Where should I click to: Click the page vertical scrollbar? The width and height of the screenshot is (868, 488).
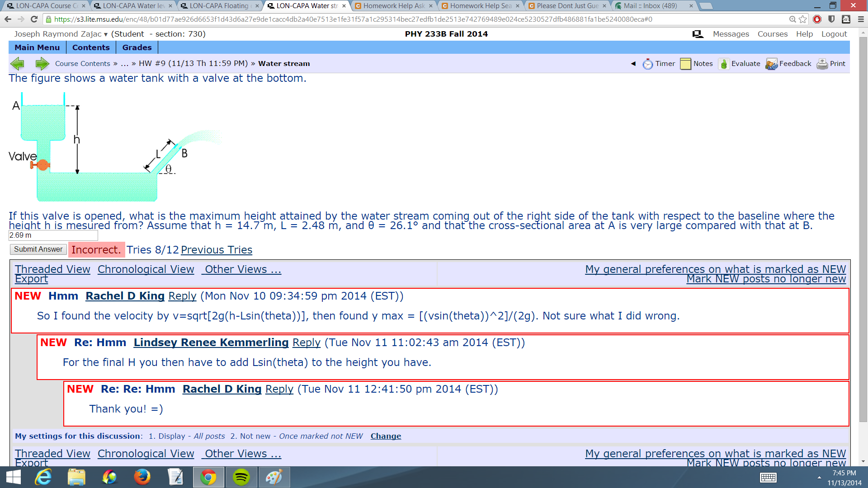pyautogui.click(x=863, y=226)
